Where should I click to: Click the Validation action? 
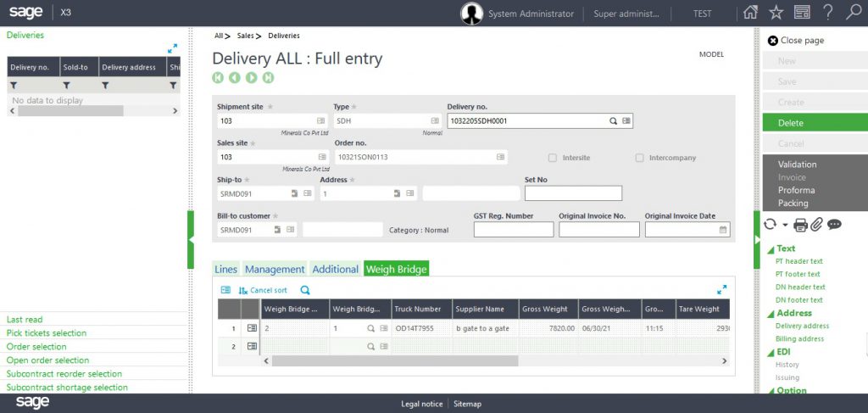click(x=797, y=165)
